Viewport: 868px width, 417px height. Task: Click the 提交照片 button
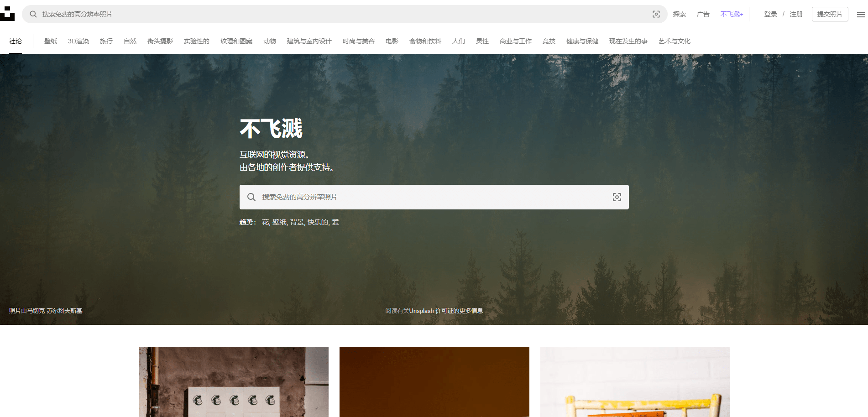coord(830,14)
